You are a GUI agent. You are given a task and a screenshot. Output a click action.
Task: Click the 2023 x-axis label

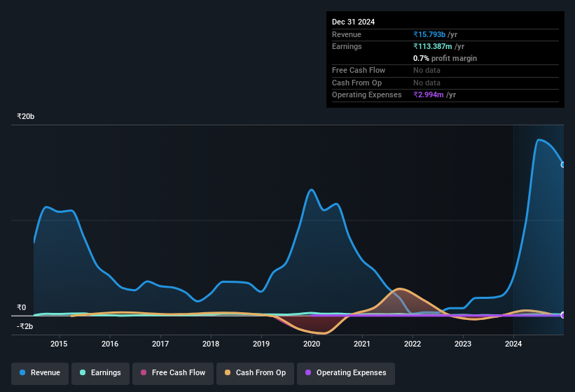point(463,344)
